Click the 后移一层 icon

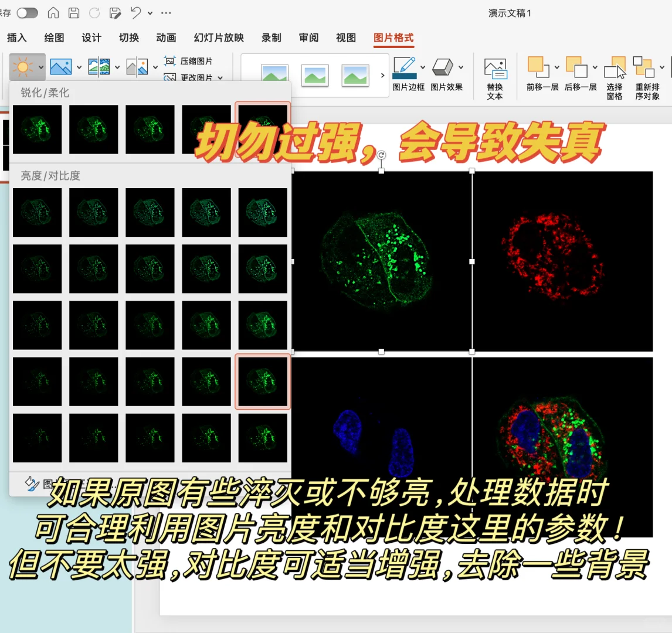point(576,67)
